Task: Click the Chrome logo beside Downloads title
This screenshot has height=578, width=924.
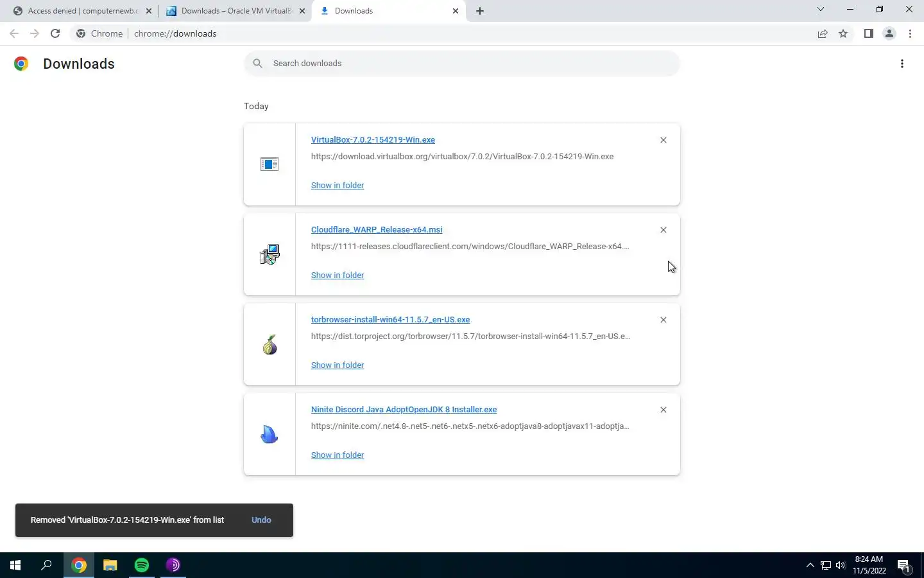Action: click(x=21, y=64)
